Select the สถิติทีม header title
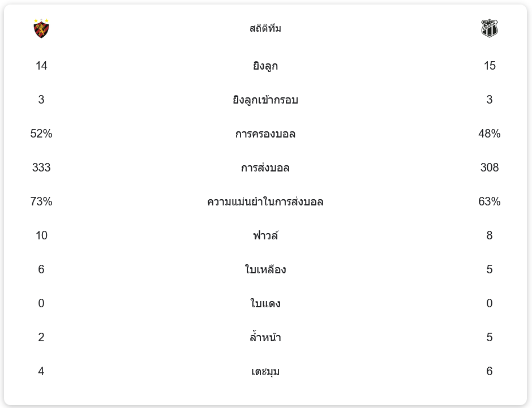The image size is (532, 408). tap(265, 28)
